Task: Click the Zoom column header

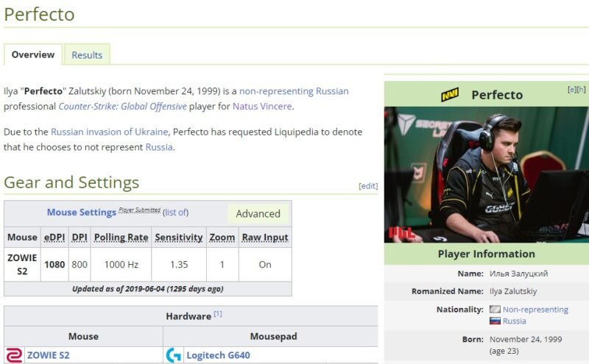Action: (222, 238)
